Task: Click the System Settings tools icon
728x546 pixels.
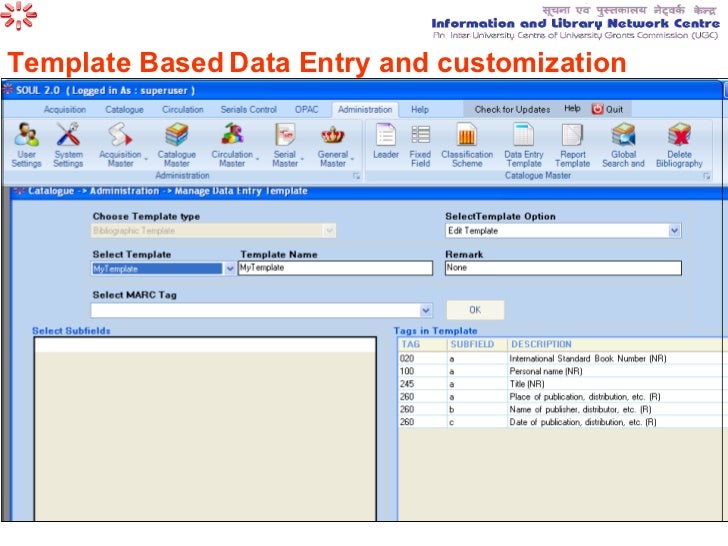Action: (x=68, y=135)
